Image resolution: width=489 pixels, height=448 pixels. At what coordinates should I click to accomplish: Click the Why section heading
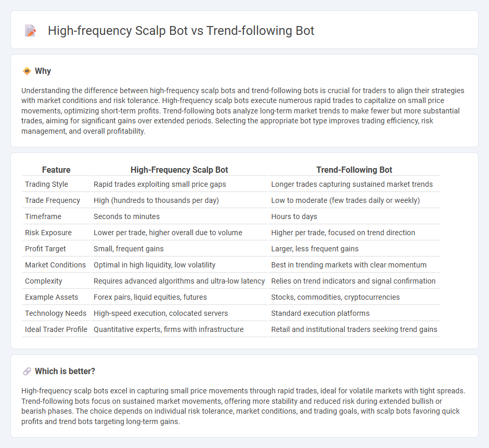point(43,71)
